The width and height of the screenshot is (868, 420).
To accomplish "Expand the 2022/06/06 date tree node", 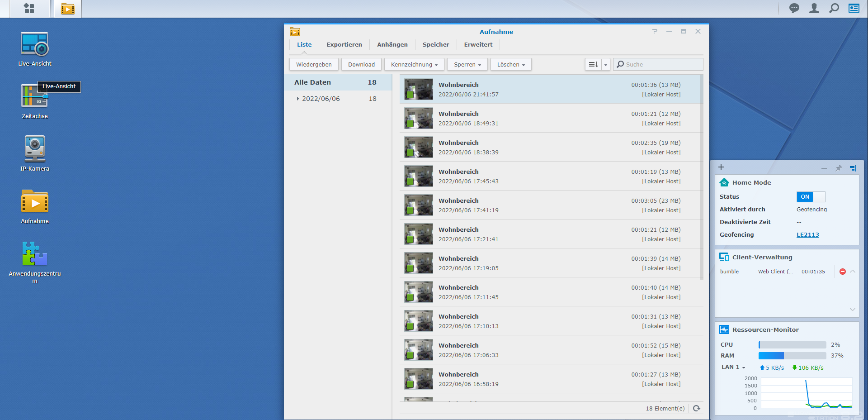I will 297,99.
